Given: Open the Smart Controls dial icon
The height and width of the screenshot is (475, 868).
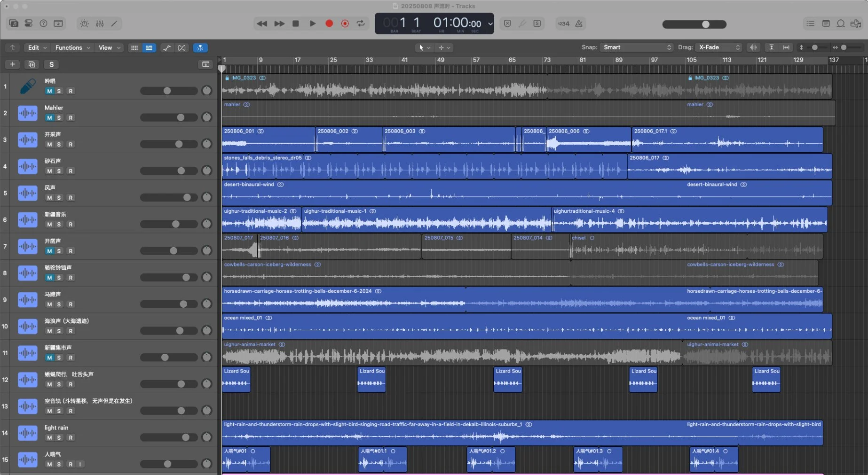Looking at the screenshot, I should coord(84,23).
